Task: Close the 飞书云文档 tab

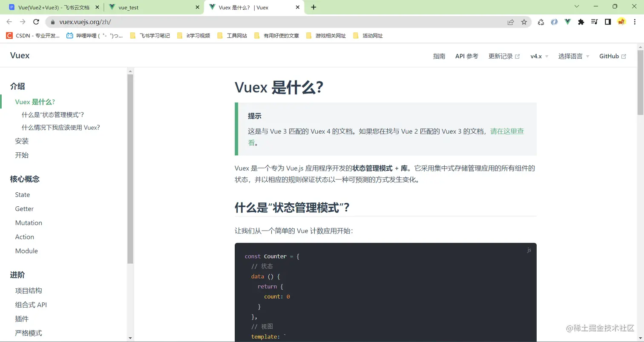Action: 97,7
